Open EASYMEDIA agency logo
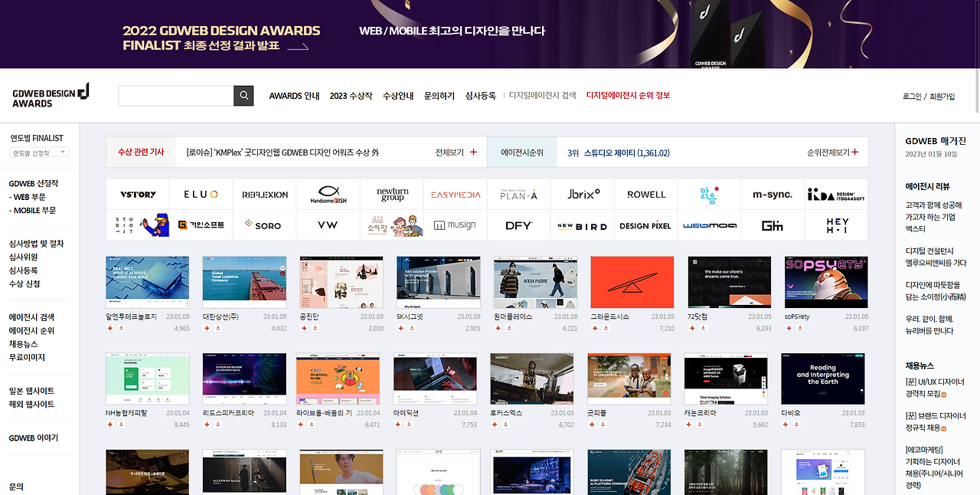This screenshot has height=495, width=980. [456, 195]
